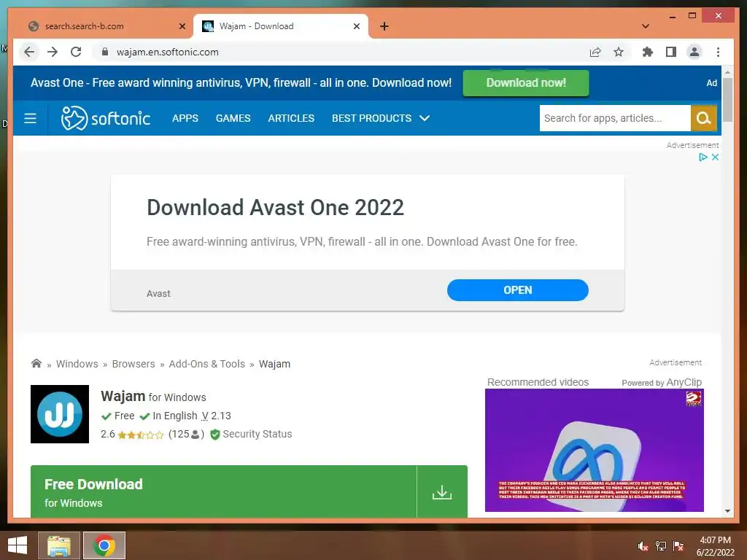This screenshot has height=560, width=747.
Task: Close the search.search-b.com tab
Action: coord(182,26)
